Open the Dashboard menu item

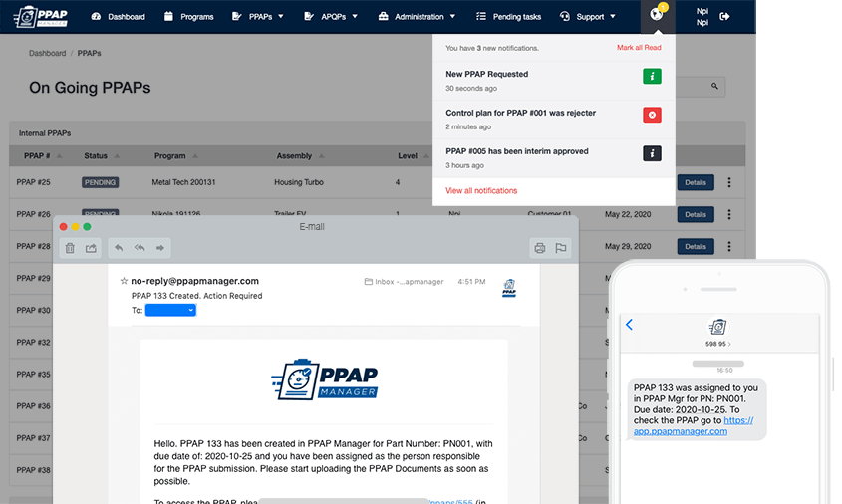(x=119, y=17)
